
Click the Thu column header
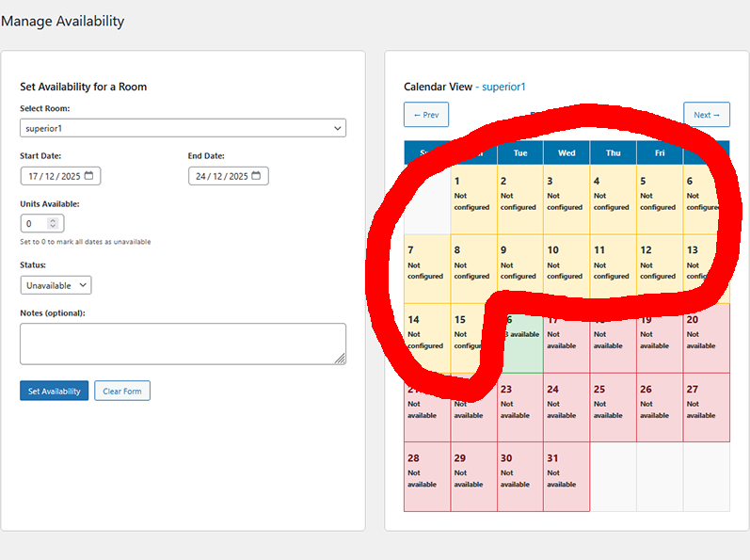(613, 153)
